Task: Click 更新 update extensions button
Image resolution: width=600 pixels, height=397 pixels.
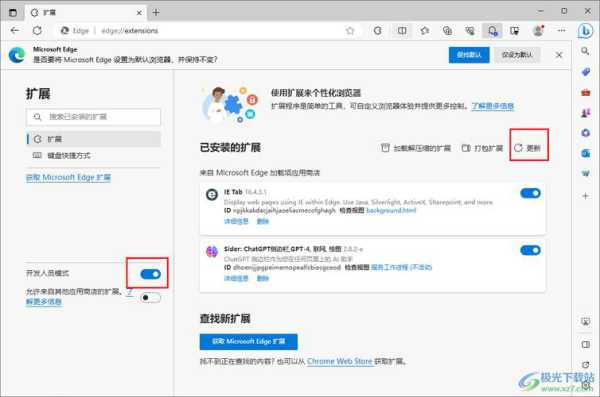Action: pyautogui.click(x=527, y=148)
